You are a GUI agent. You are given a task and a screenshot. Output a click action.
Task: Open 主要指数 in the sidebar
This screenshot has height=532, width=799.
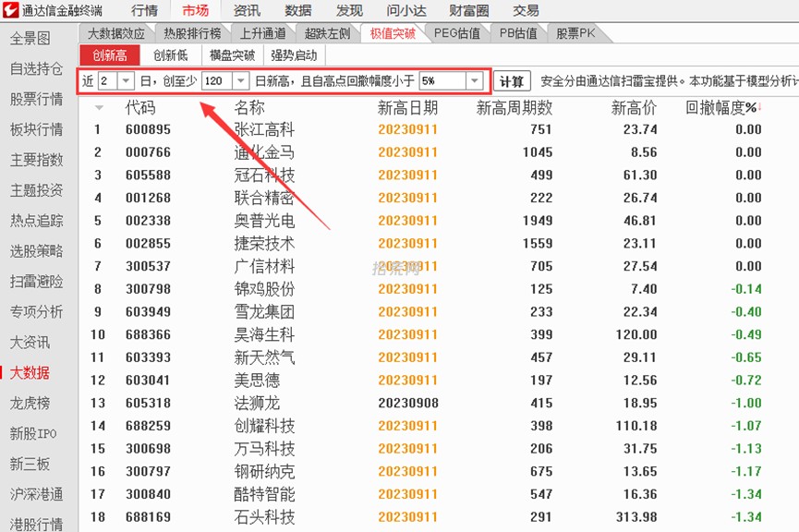point(37,160)
